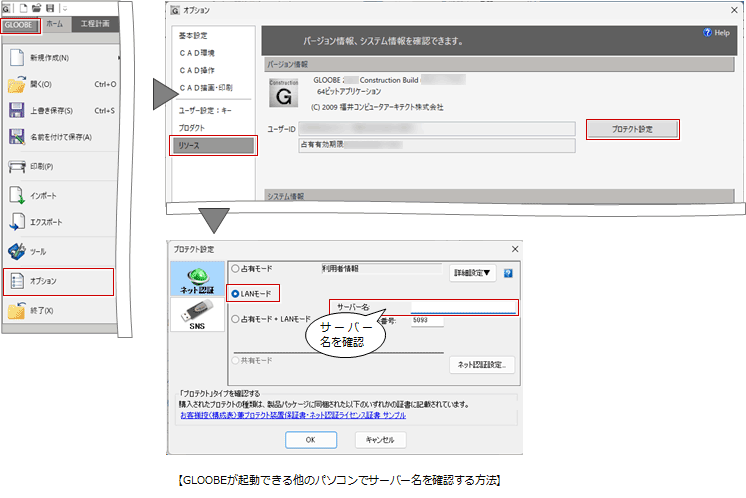Select ＣＡＤ描画・印刷 in the options sidebar
Image resolution: width=746 pixels, height=498 pixels.
tap(206, 88)
